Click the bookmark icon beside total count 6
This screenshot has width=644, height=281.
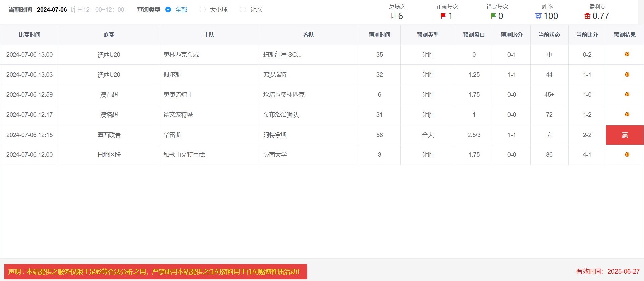pyautogui.click(x=393, y=16)
